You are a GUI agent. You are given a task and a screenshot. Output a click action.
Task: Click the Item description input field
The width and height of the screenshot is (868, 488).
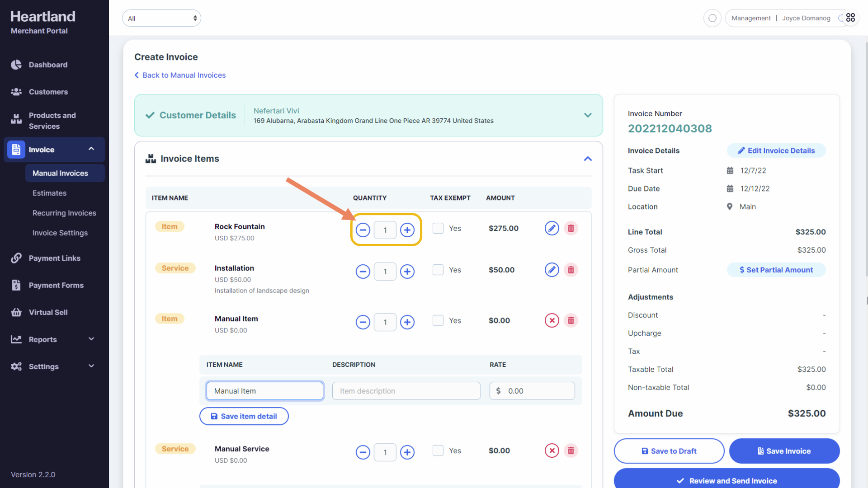(406, 391)
